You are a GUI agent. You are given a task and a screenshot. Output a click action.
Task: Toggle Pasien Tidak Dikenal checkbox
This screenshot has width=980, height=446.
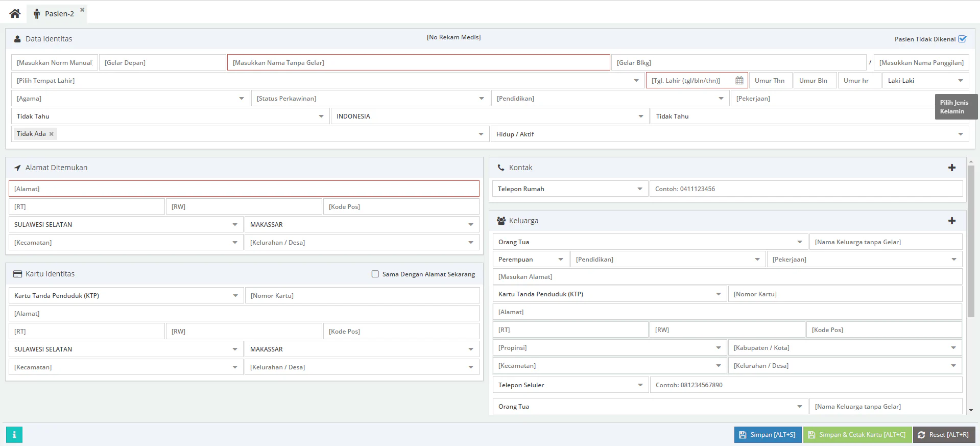click(962, 39)
